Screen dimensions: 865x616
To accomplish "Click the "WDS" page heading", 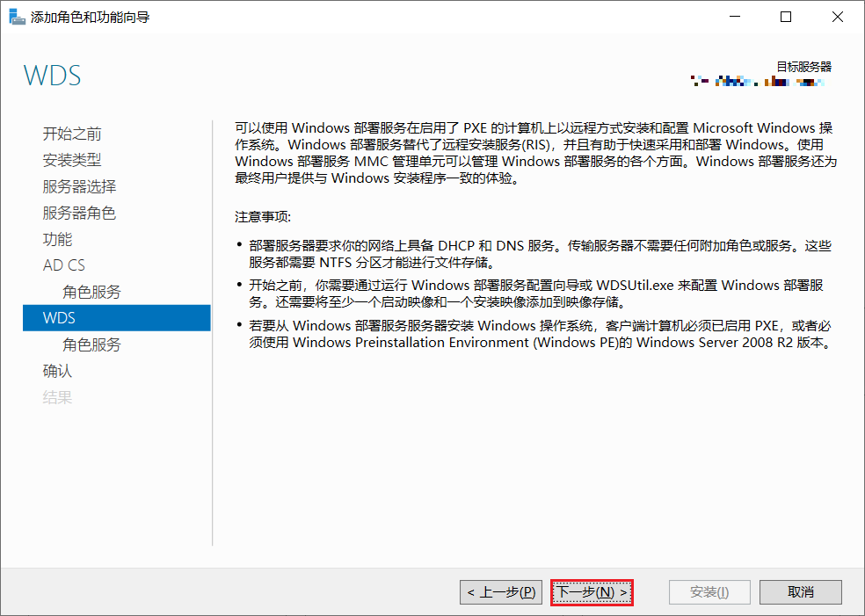I will click(x=52, y=76).
